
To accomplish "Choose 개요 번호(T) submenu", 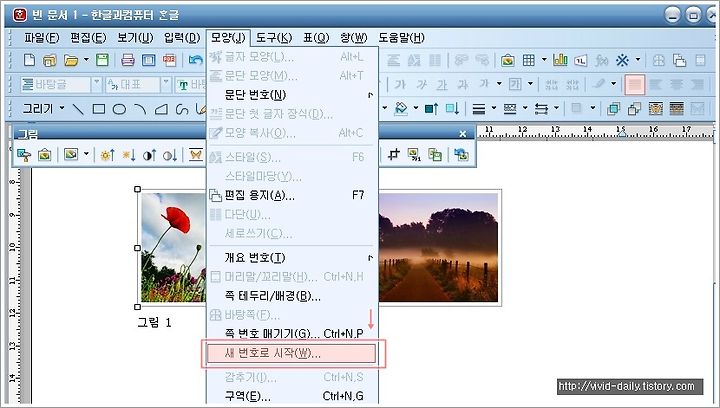I will (292, 258).
